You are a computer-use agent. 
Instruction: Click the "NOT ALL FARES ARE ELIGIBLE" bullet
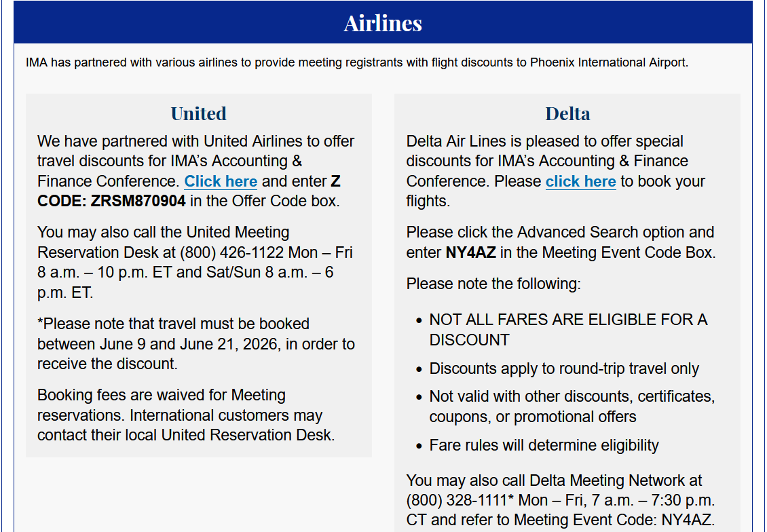(568, 330)
